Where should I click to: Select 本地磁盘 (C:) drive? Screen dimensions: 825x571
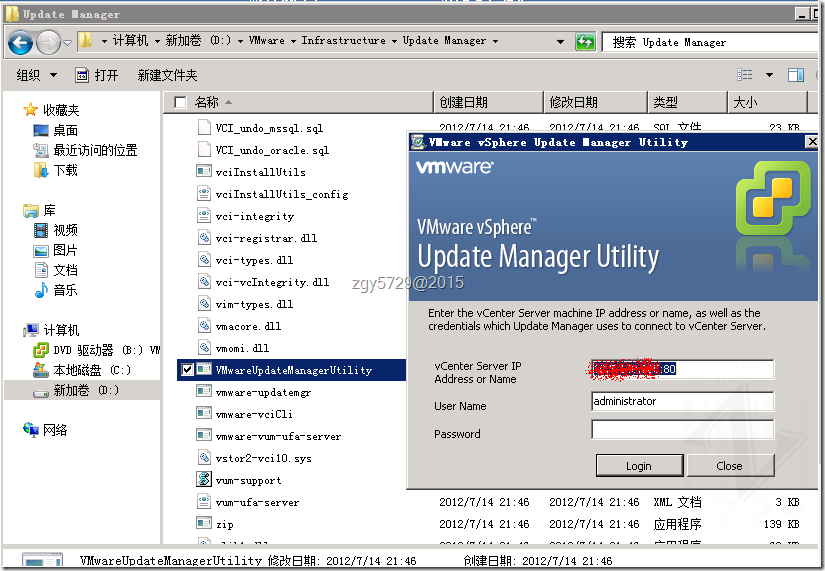pos(82,370)
